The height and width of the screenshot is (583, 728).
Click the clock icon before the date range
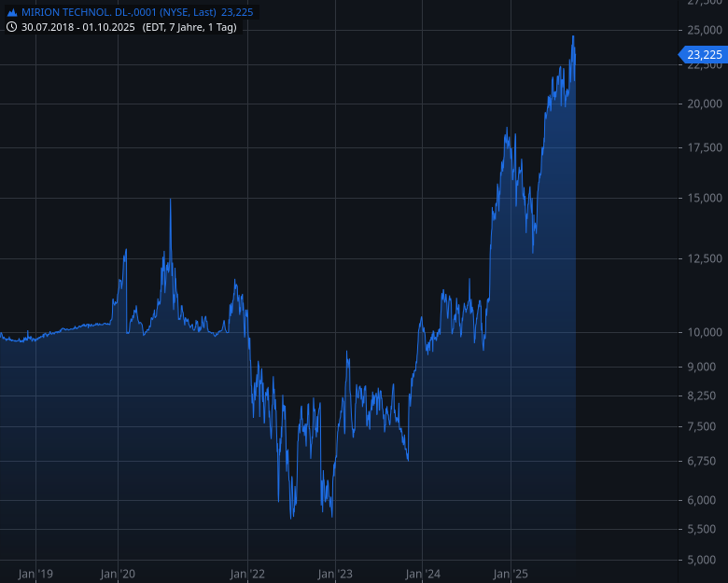(11, 27)
